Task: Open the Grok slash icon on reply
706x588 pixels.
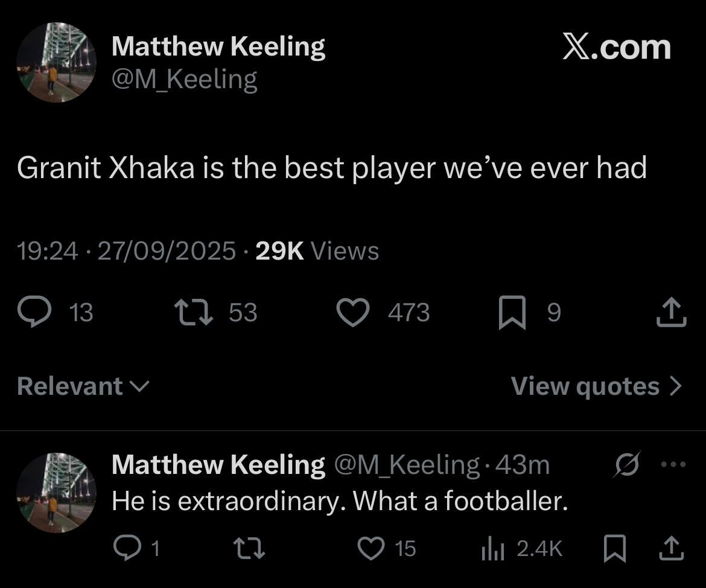Action: tap(626, 465)
